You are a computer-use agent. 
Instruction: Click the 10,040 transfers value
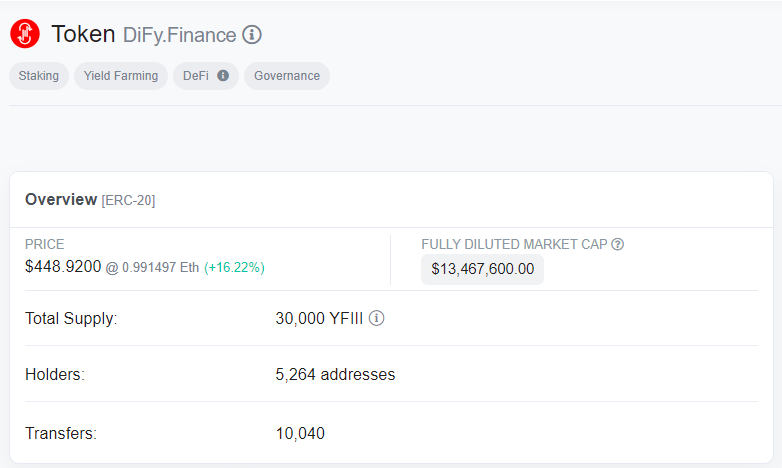[x=300, y=433]
